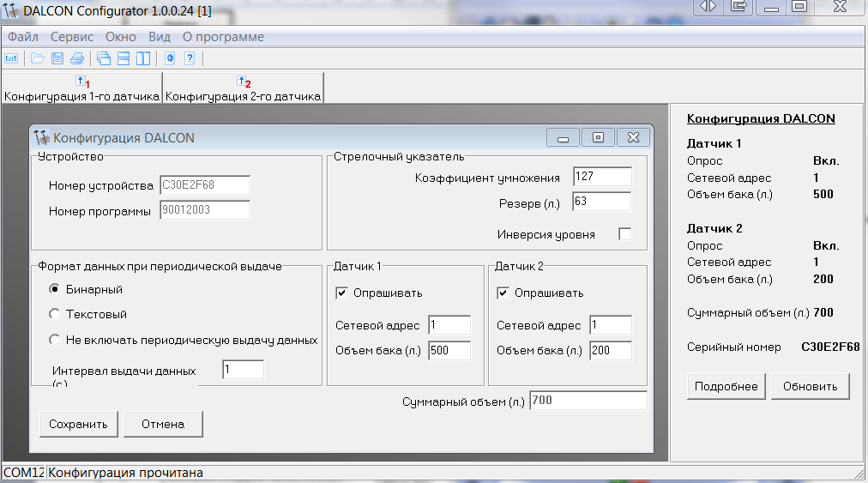
Task: Open Конфигурация 1-го датчика toolbar button
Action: point(82,88)
